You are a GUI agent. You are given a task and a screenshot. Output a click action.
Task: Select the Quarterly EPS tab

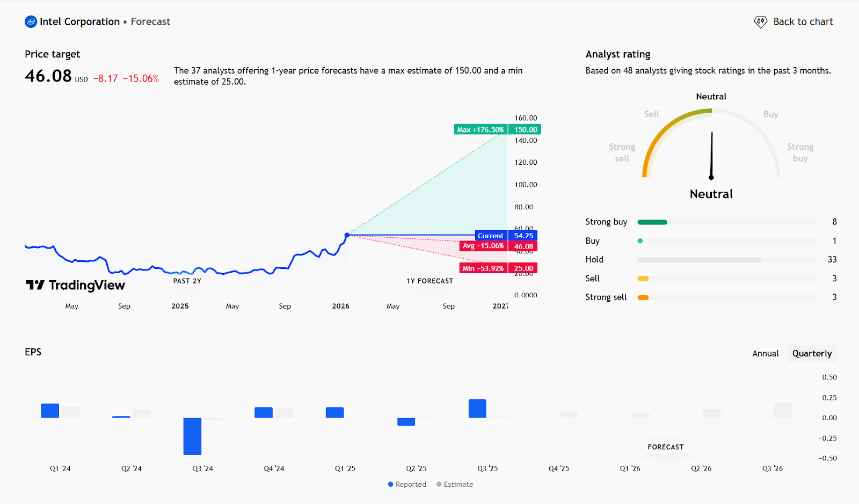coord(812,353)
